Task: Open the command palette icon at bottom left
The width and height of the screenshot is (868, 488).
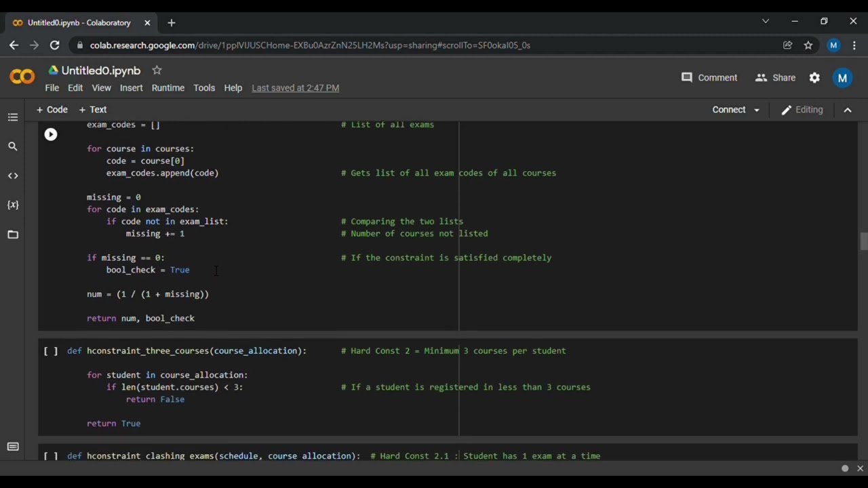Action: click(13, 447)
